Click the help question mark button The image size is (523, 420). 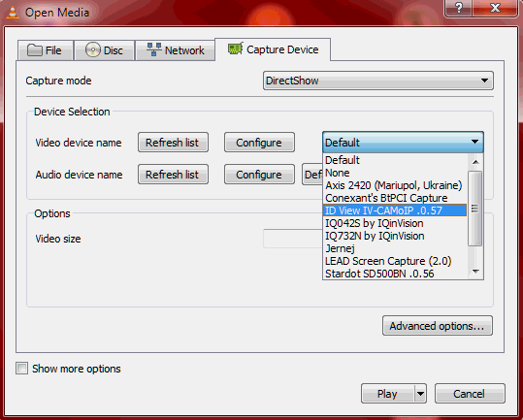click(459, 8)
